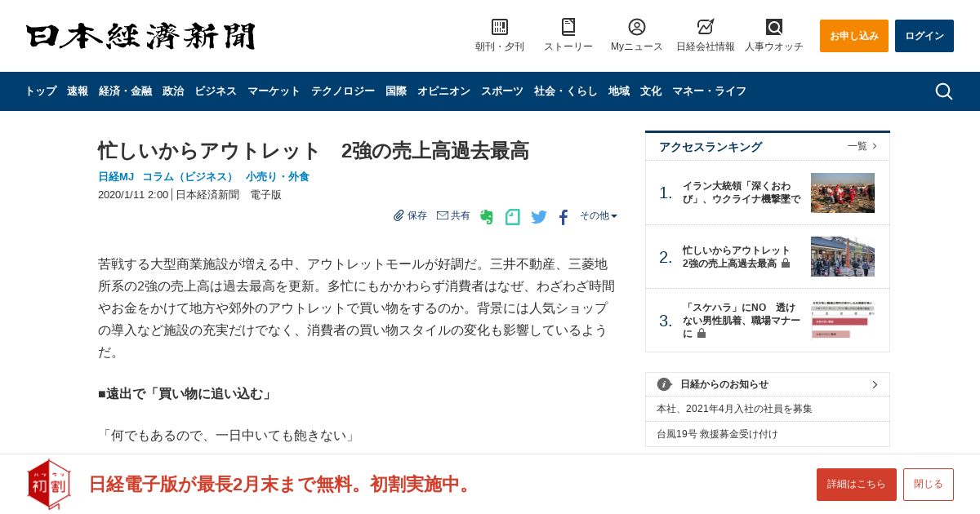
Task: Open ranking item 忙しいからアウトレット
Action: click(737, 257)
